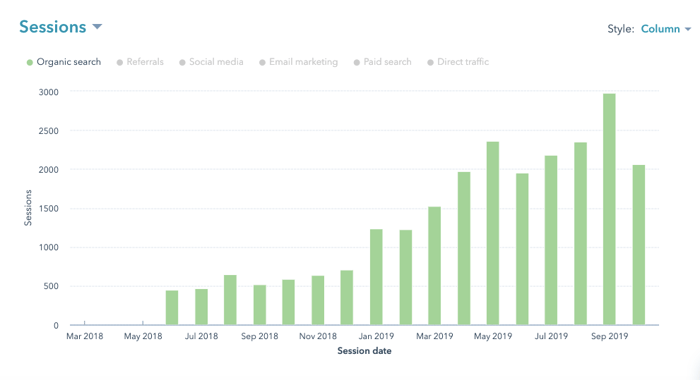Click the May 2018 x-axis label
700x380 pixels.
tap(143, 336)
